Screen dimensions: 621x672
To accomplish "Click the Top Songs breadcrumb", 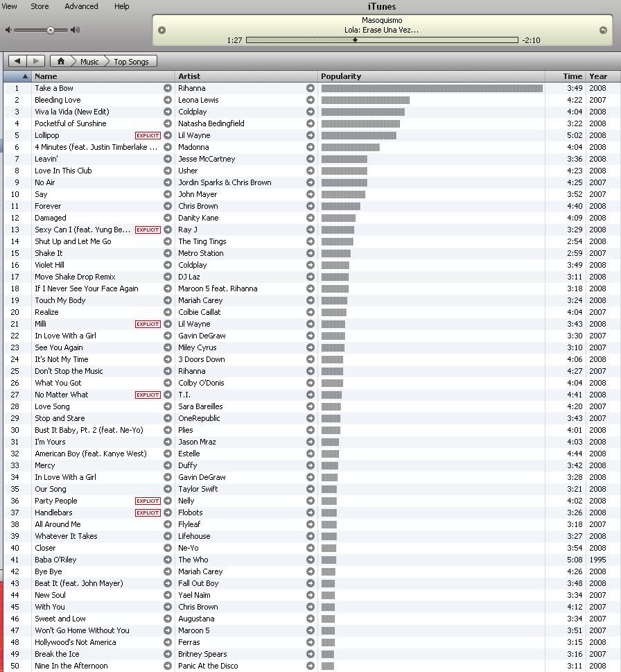I will pyautogui.click(x=131, y=62).
